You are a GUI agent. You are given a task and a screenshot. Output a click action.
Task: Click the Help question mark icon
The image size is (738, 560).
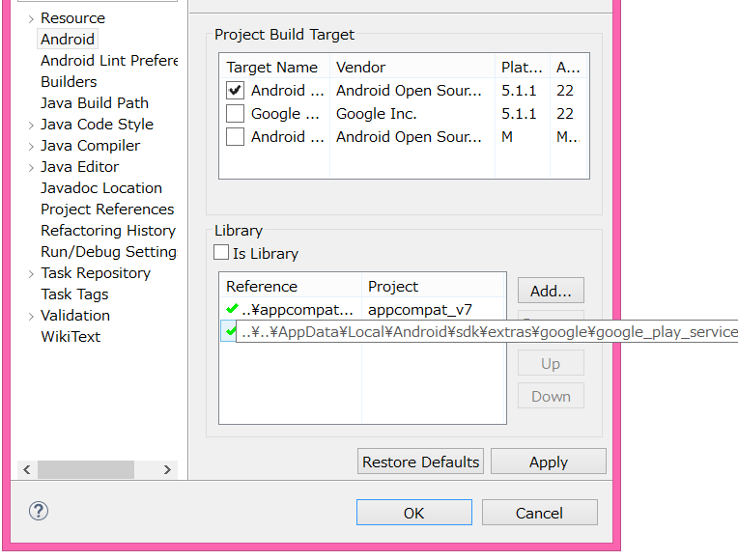click(x=40, y=512)
